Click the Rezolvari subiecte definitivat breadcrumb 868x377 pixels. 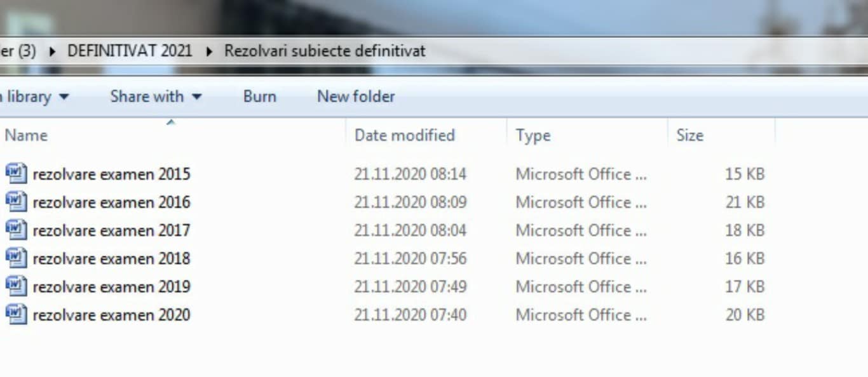pos(325,51)
